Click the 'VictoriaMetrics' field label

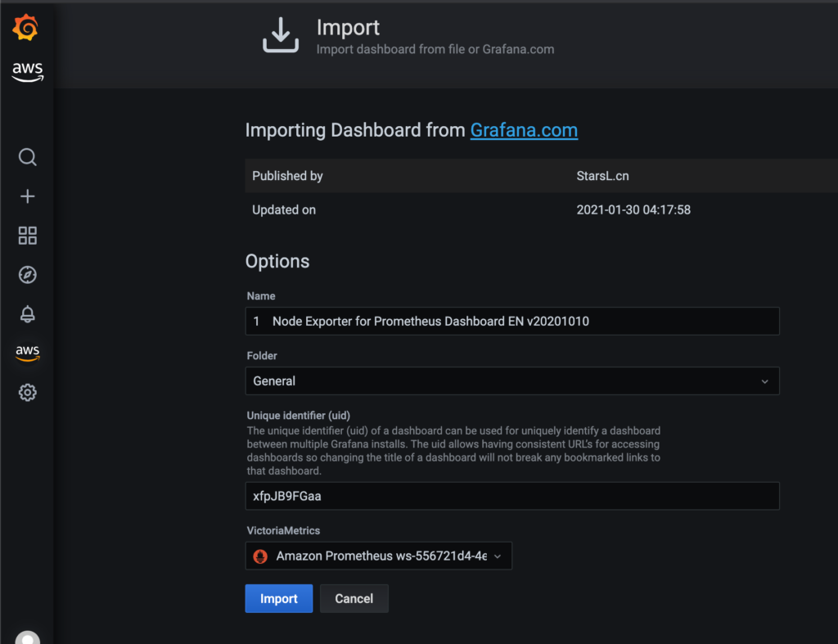click(x=283, y=531)
